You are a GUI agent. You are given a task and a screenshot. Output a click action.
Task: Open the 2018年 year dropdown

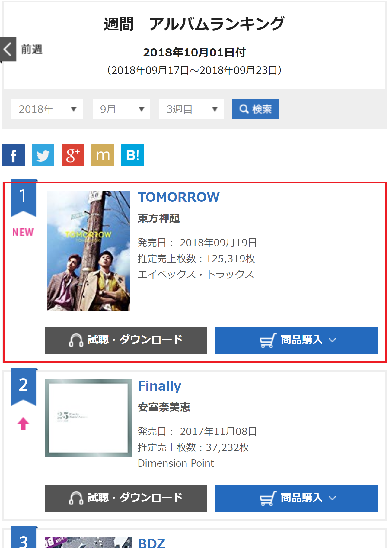pos(47,109)
